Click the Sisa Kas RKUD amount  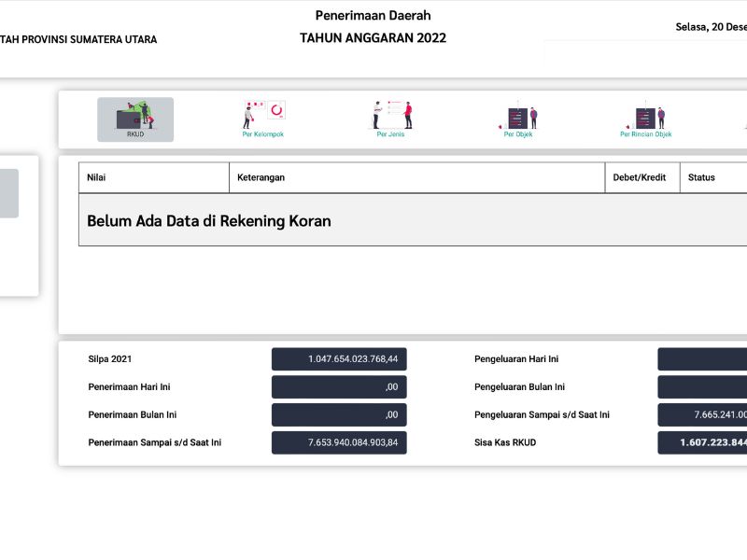(702, 442)
